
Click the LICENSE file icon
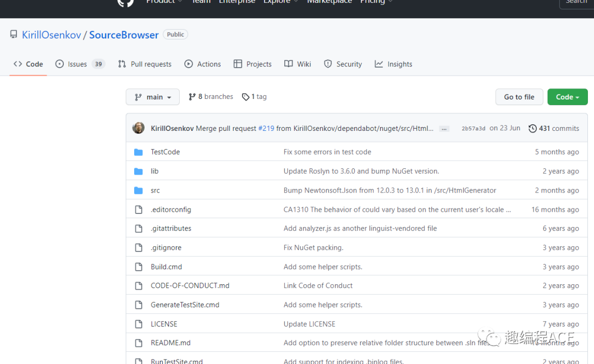[x=139, y=324]
